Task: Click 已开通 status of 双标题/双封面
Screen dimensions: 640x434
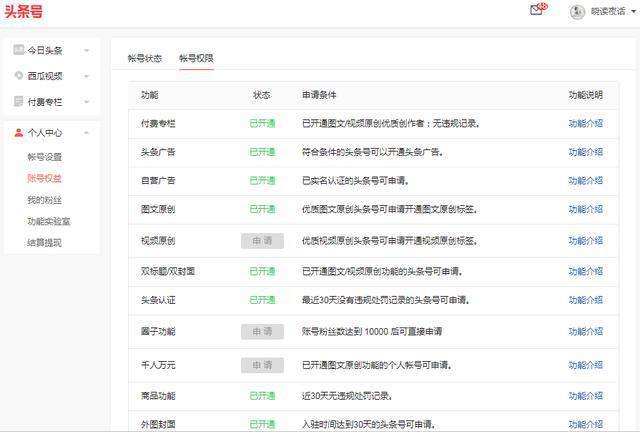Action: pos(262,272)
